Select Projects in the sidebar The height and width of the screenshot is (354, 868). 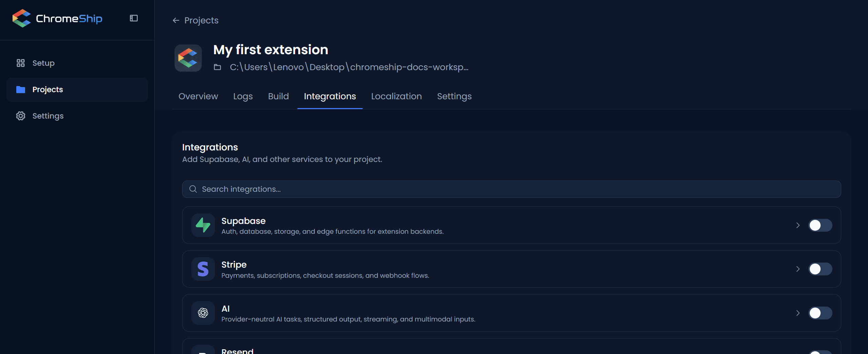coord(77,89)
